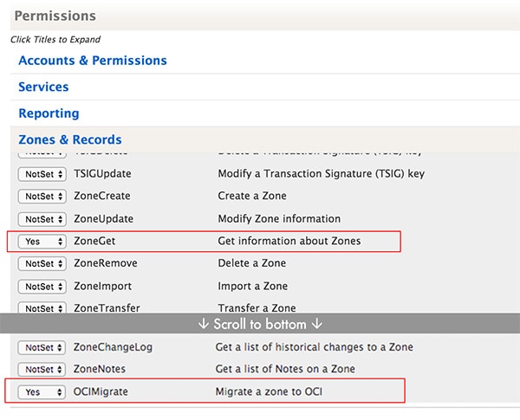Open the ZoneRemove permission dropdown

(42, 264)
